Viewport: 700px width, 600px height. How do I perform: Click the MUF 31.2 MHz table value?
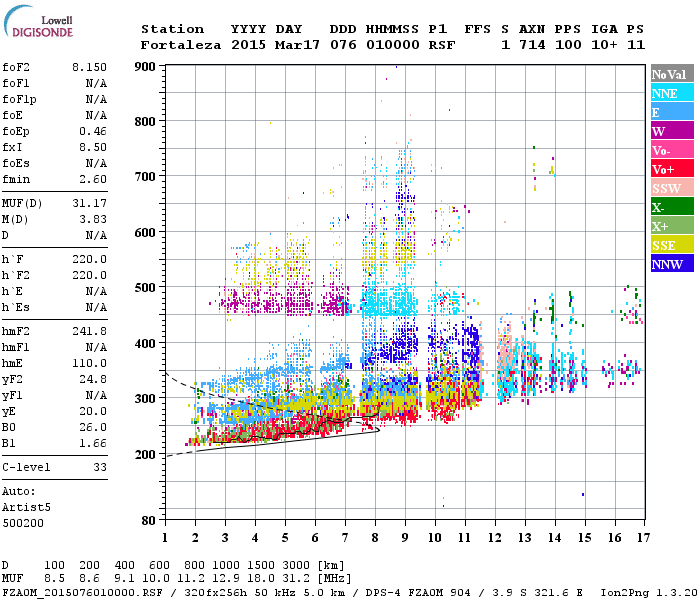point(296,579)
